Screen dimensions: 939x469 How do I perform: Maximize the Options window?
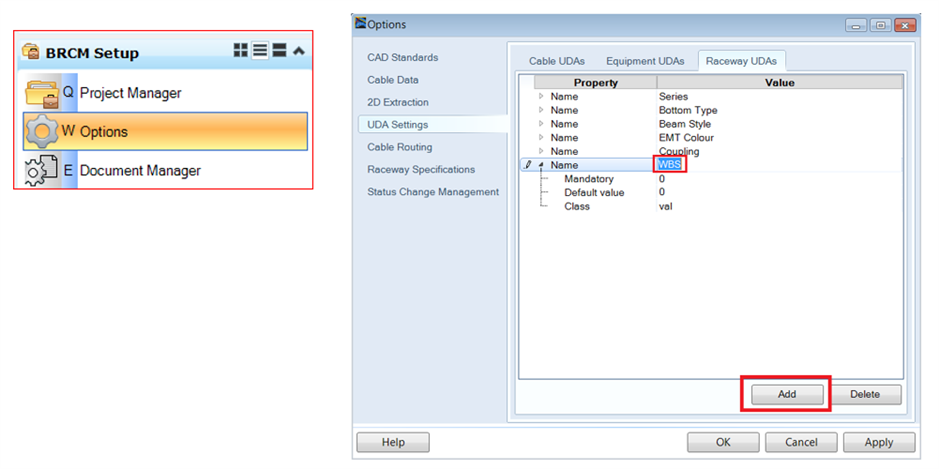880,25
